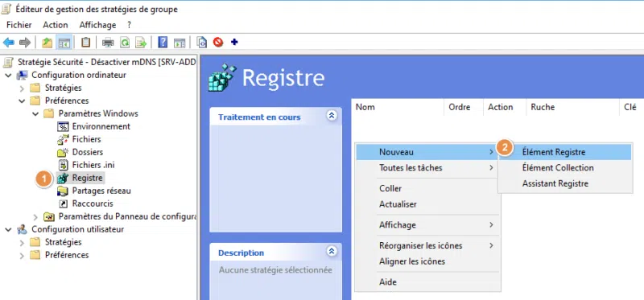This screenshot has width=644, height=300.
Task: Click the clipboard Paste toolbar icon
Action: click(85, 43)
